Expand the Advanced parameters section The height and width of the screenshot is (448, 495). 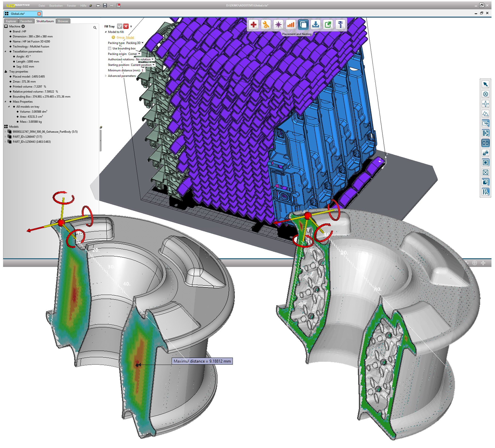pyautogui.click(x=106, y=76)
